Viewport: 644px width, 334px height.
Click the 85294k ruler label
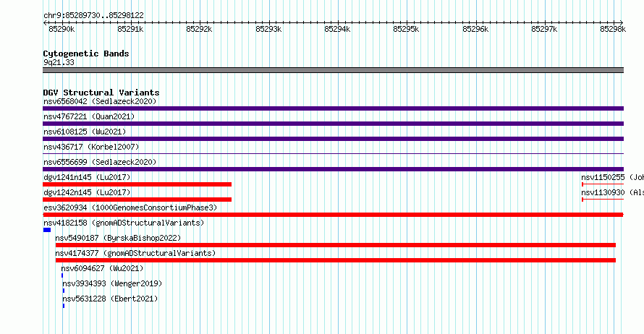click(337, 29)
